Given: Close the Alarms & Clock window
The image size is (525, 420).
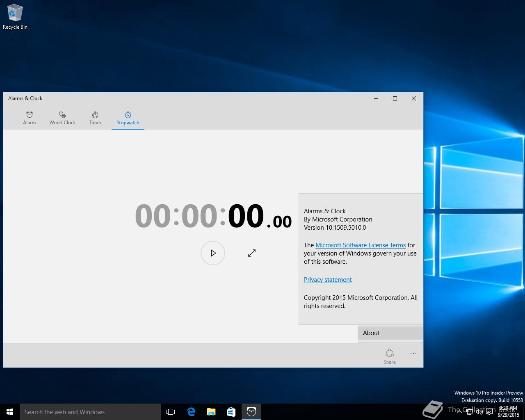Looking at the screenshot, I should pos(414,98).
